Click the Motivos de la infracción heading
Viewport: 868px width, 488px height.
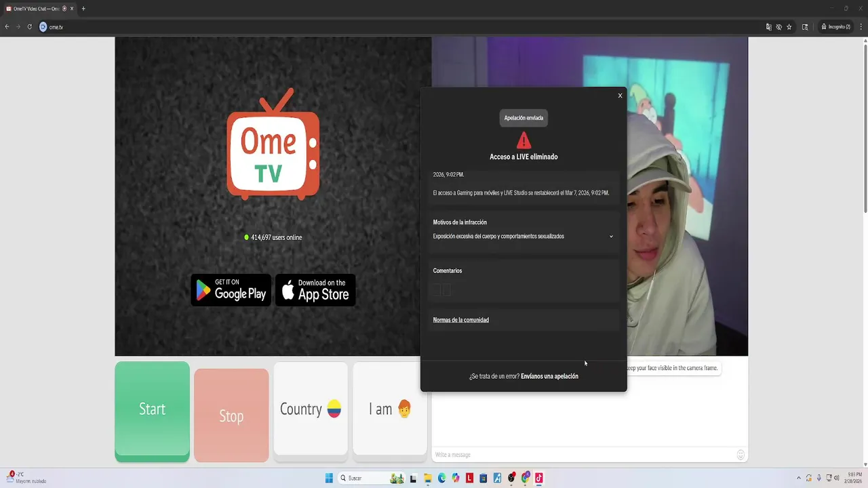pyautogui.click(x=460, y=222)
